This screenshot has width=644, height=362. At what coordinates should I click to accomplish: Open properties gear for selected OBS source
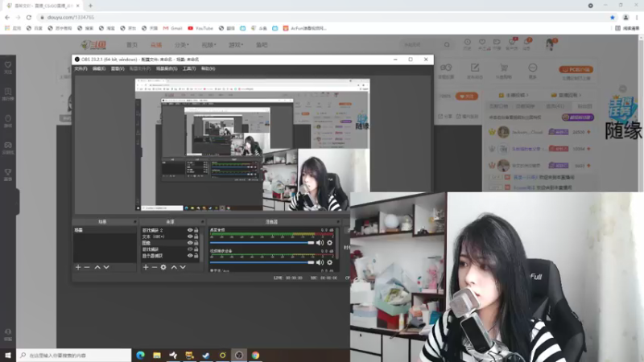click(x=163, y=267)
